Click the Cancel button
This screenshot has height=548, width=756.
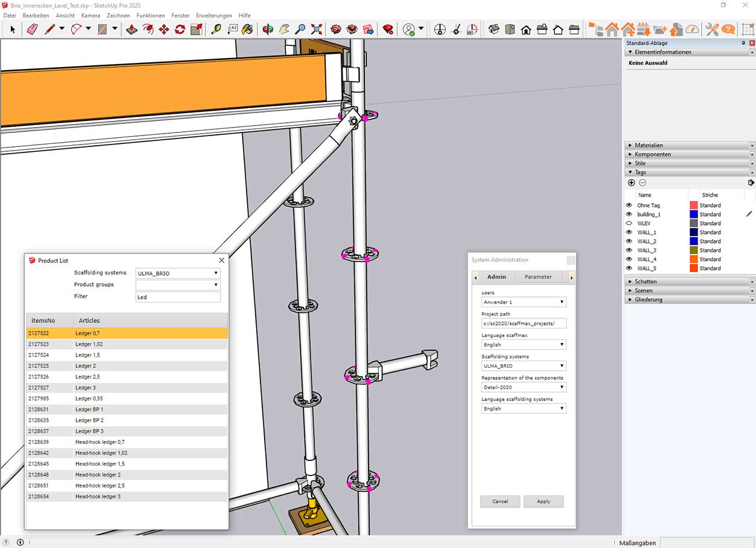(500, 501)
